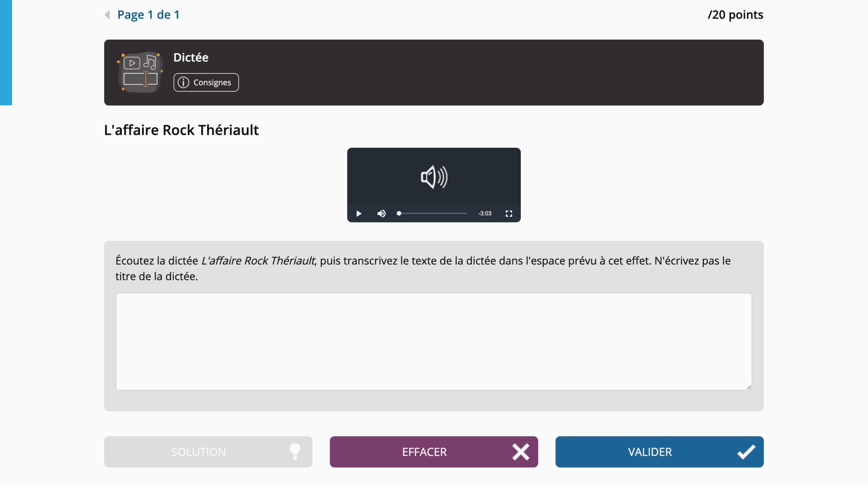Image resolution: width=868 pixels, height=488 pixels.
Task: Open the audio player in fullscreen
Action: [509, 213]
